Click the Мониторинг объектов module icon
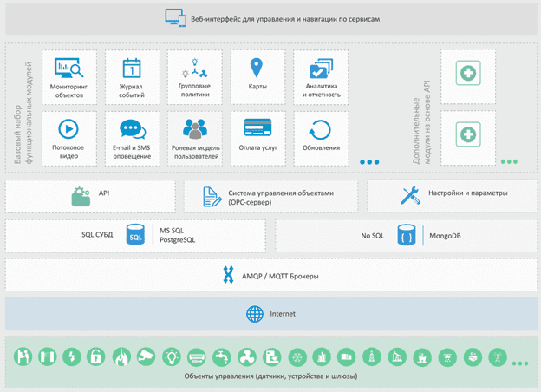The height and width of the screenshot is (392, 541). [68, 68]
